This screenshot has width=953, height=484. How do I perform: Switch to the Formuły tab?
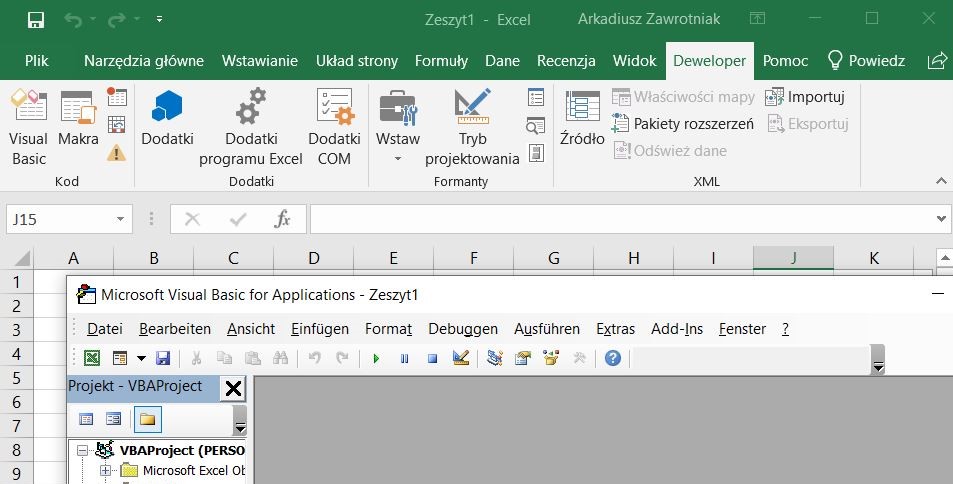point(441,61)
